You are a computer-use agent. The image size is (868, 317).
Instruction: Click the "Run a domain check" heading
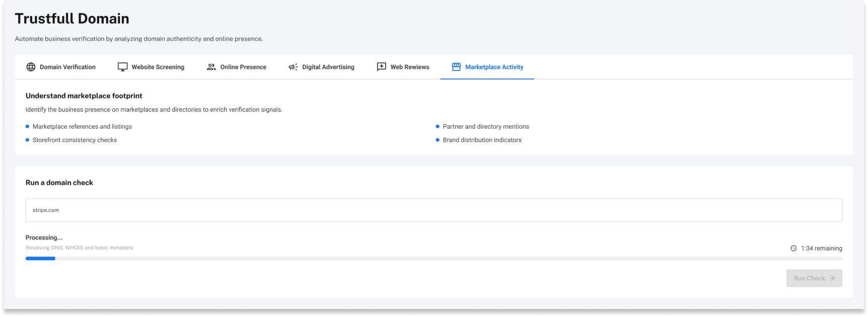tap(59, 183)
